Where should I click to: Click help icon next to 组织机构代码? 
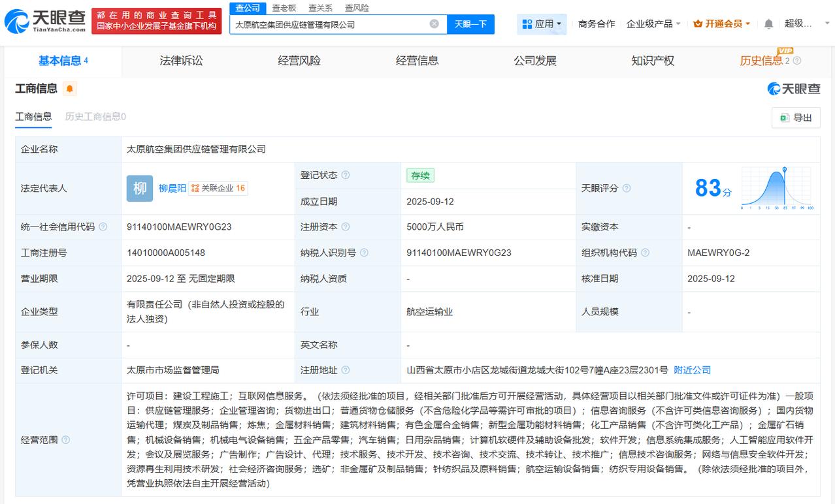point(645,253)
